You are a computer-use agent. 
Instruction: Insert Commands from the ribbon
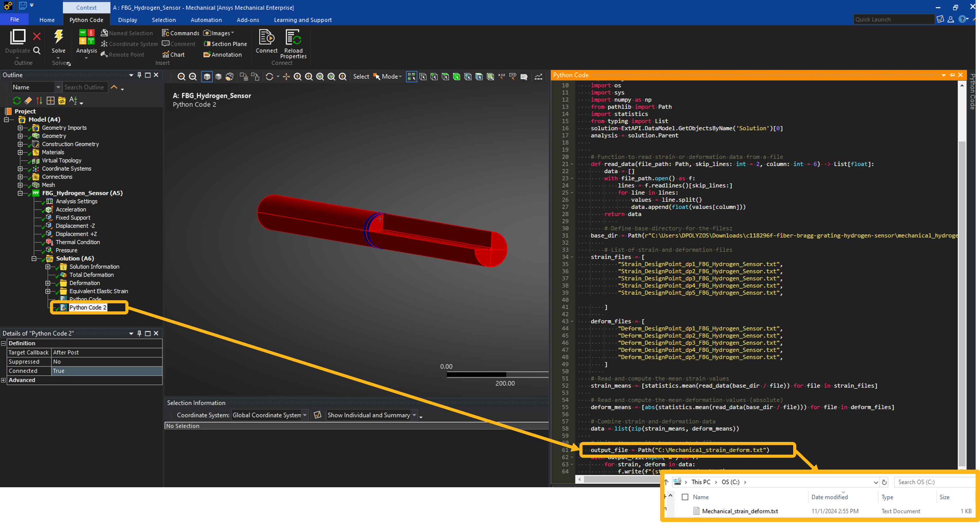click(180, 33)
